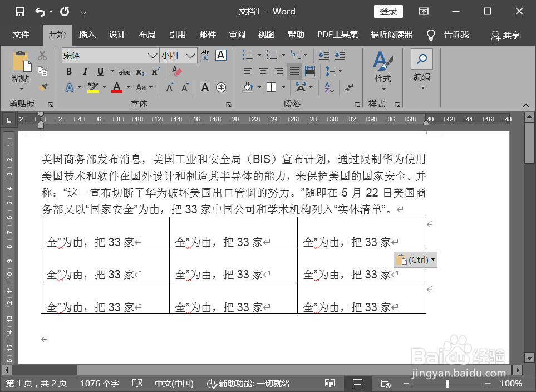Open the 审阅 (Review) ribbon tab
The height and width of the screenshot is (392, 536).
237,35
